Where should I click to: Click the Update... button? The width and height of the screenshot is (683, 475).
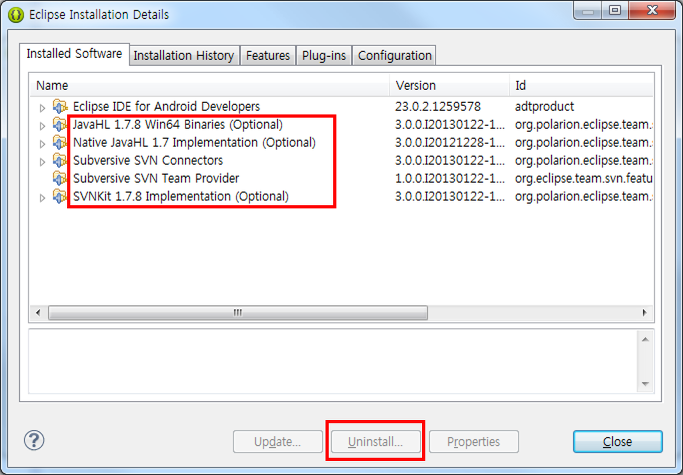(277, 442)
